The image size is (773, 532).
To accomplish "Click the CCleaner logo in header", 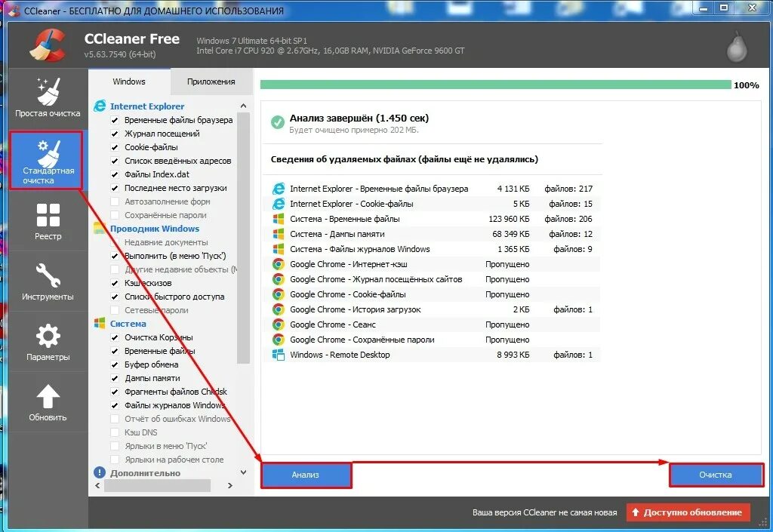I will click(x=48, y=46).
